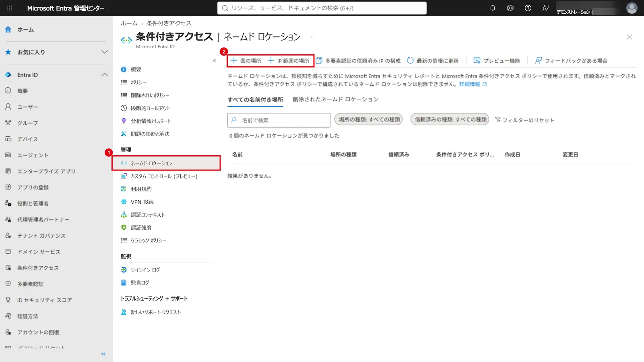The width and height of the screenshot is (644, 362).
Task: Open the help question mark icon
Action: (528, 8)
